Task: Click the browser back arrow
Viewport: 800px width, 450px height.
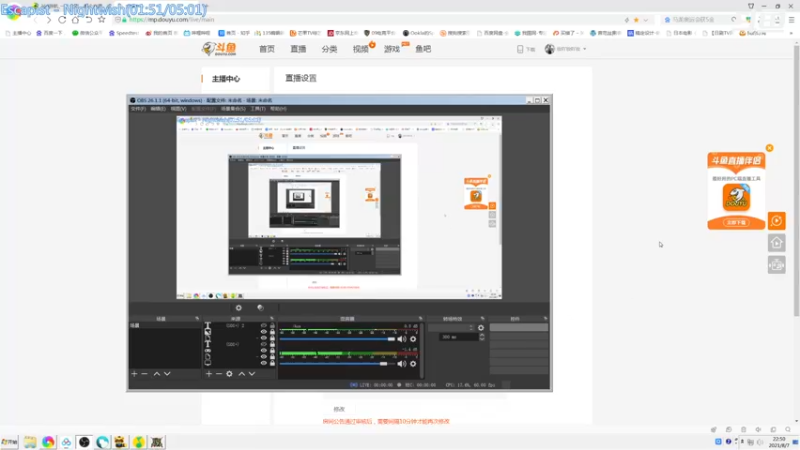Action: click(35, 20)
